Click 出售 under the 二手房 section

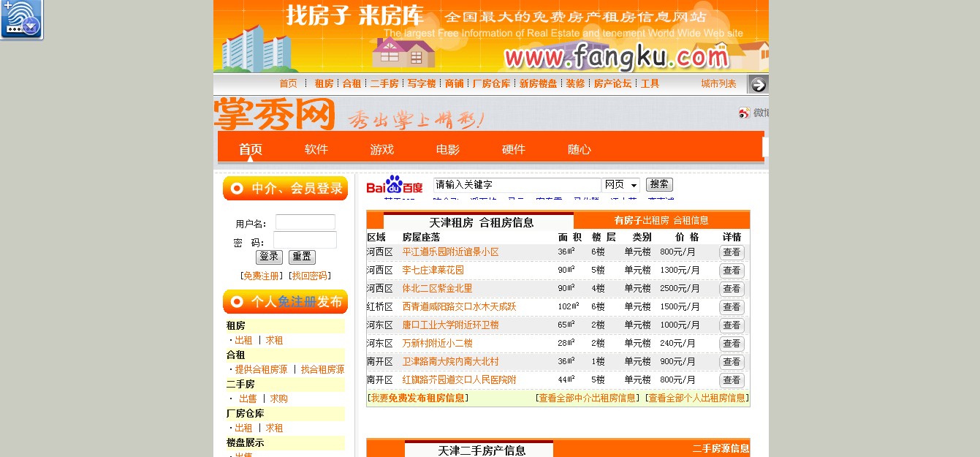pos(248,399)
